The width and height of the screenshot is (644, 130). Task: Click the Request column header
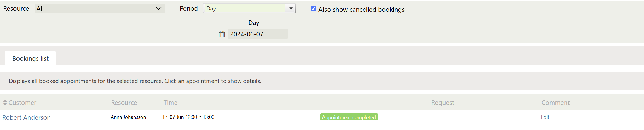[x=442, y=103]
